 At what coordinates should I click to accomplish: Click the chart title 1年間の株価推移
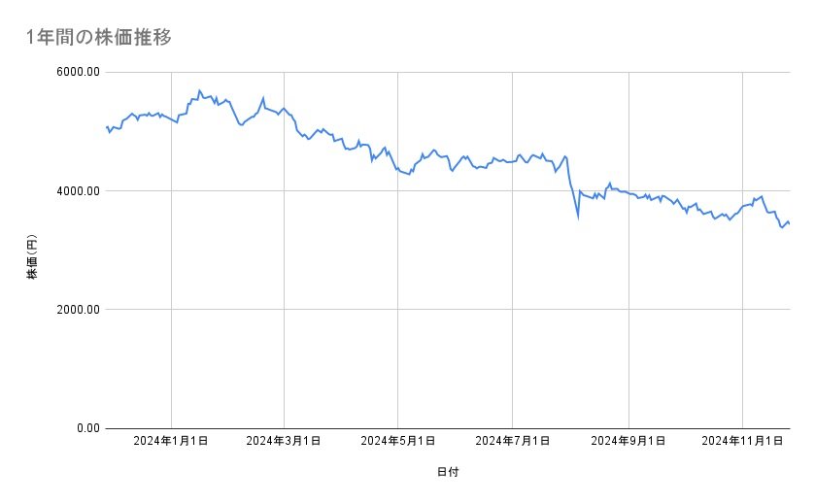point(100,37)
